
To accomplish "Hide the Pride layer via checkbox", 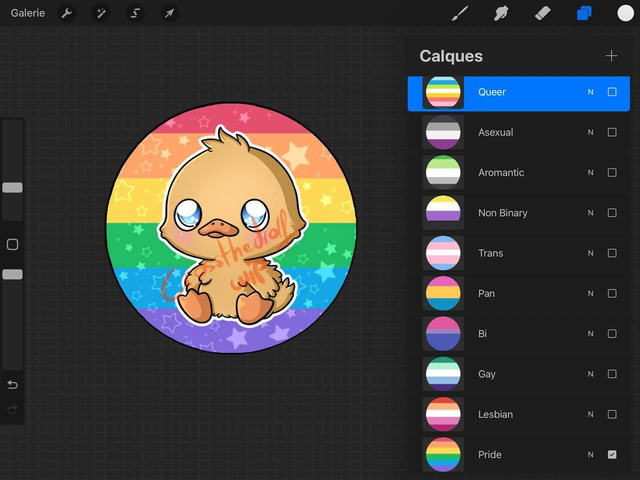I will tap(612, 454).
